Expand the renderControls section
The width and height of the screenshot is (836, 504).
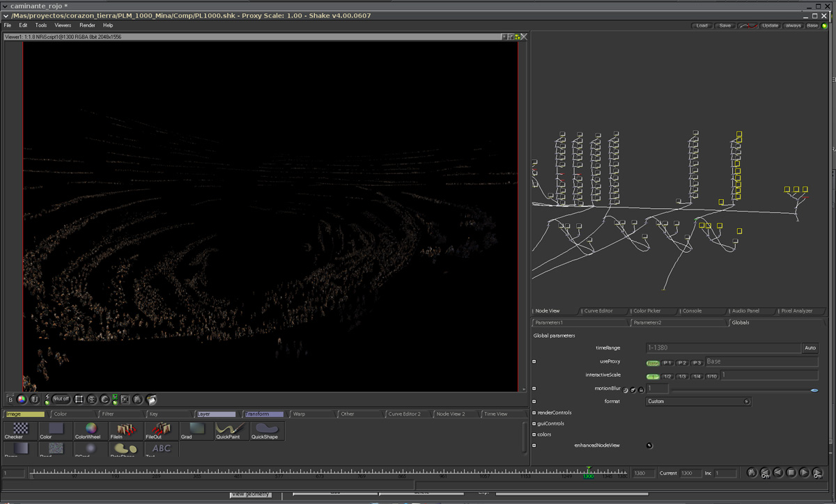pyautogui.click(x=534, y=413)
